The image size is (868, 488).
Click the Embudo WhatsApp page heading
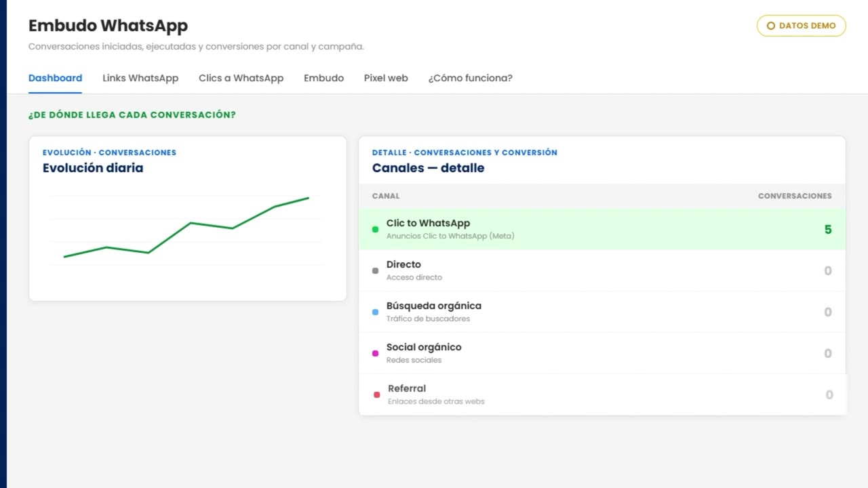[108, 26]
